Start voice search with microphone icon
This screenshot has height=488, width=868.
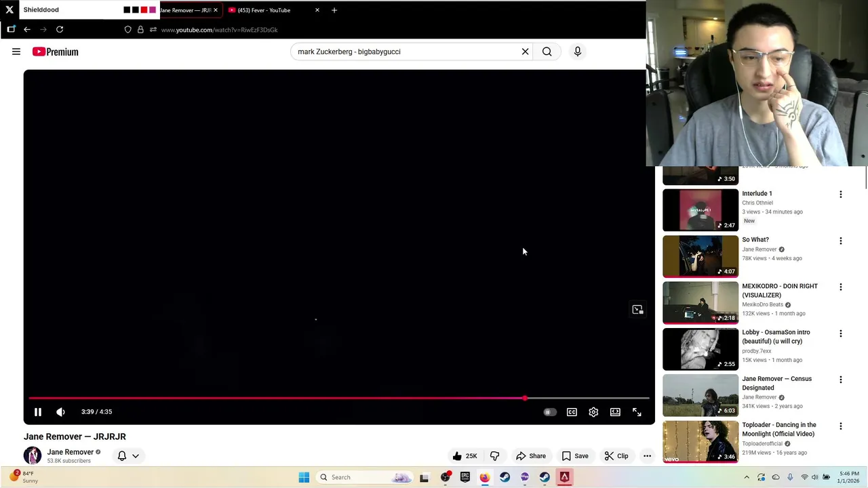coord(578,52)
